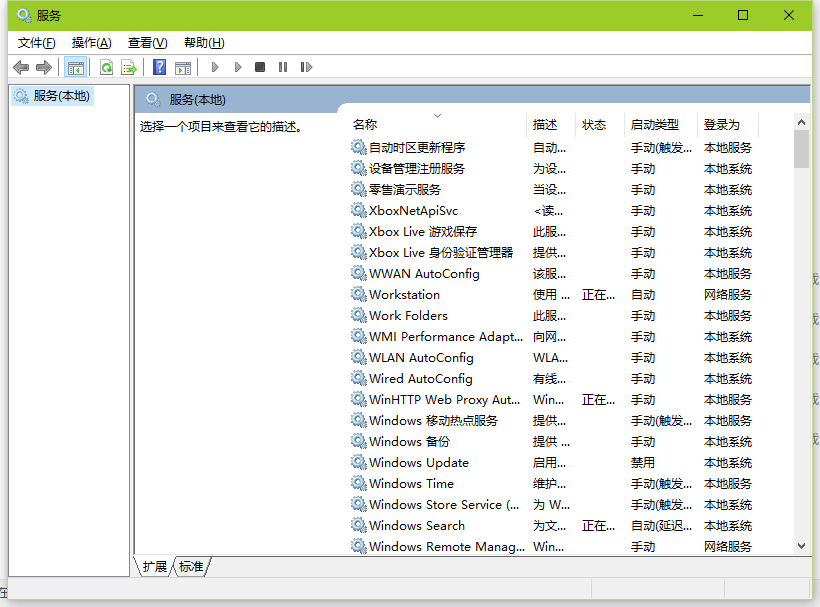Click the Forward navigation arrow icon
Image resolution: width=820 pixels, height=607 pixels.
[x=43, y=66]
